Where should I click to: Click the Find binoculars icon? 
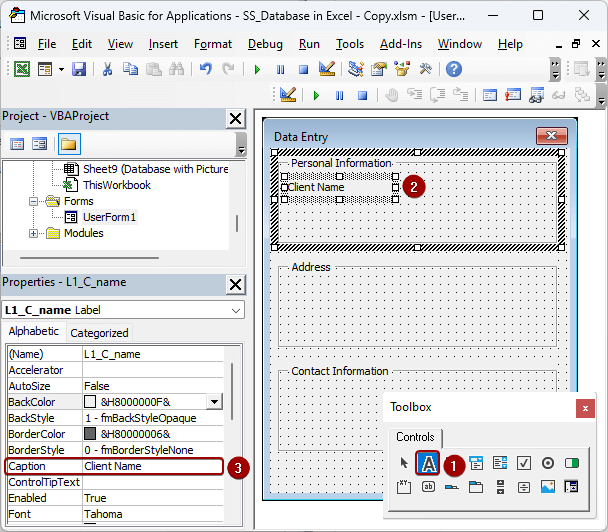[x=177, y=69]
